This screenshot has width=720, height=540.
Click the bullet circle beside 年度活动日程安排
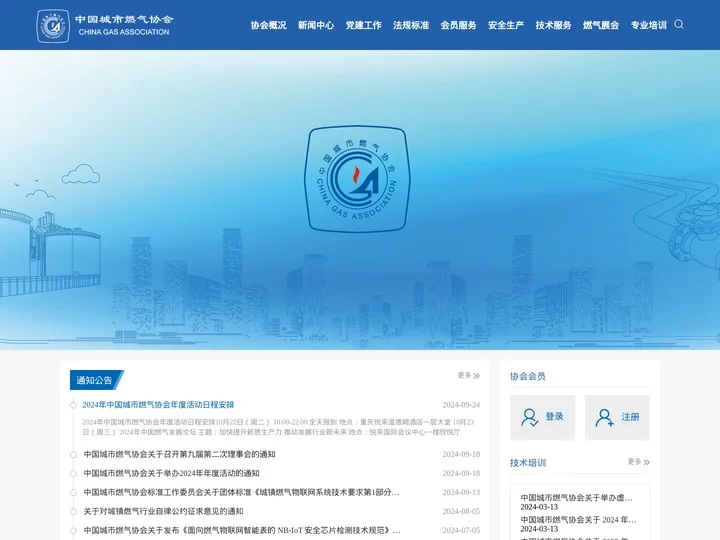click(73, 405)
